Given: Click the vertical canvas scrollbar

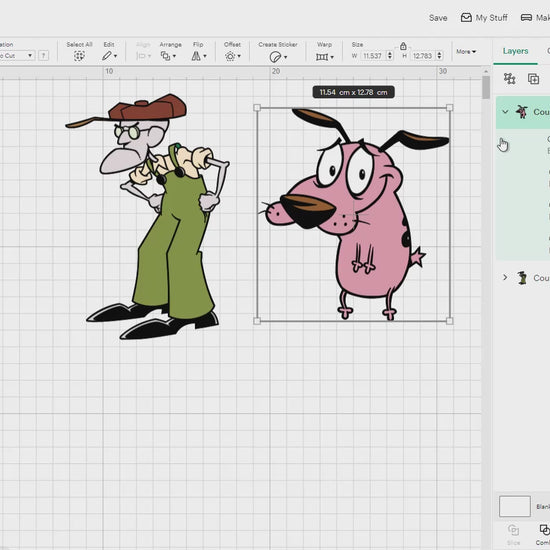Looking at the screenshot, I should [486, 87].
